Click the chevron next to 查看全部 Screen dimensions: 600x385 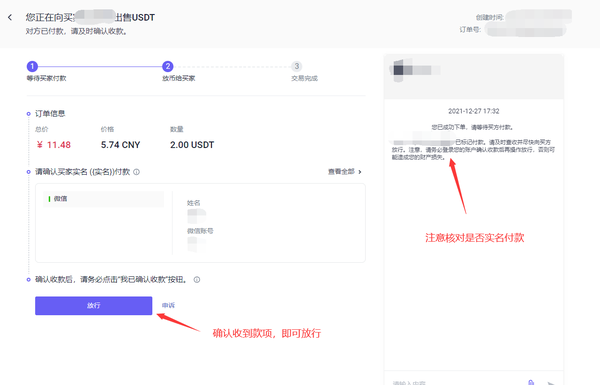[360, 172]
